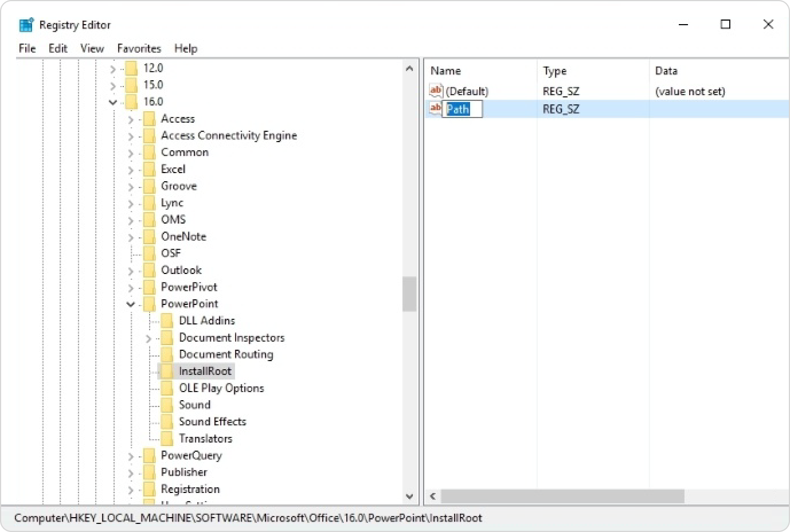Select the Document Inspectors key label
Screen dimensions: 790x532
(x=232, y=338)
